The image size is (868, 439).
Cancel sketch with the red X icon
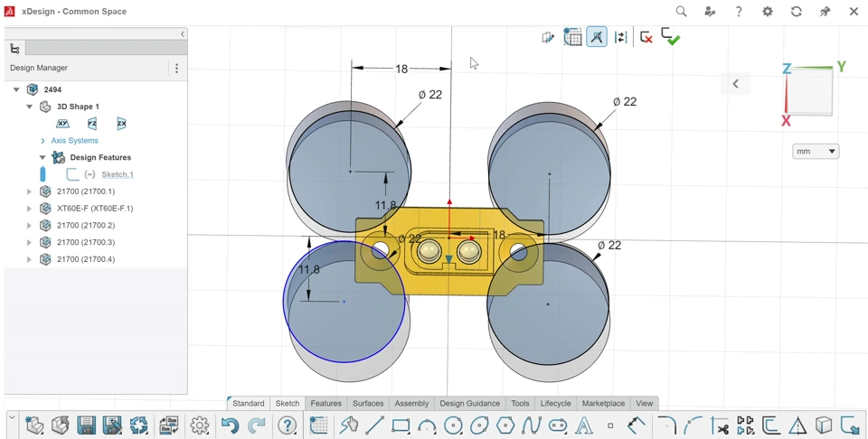click(x=646, y=37)
